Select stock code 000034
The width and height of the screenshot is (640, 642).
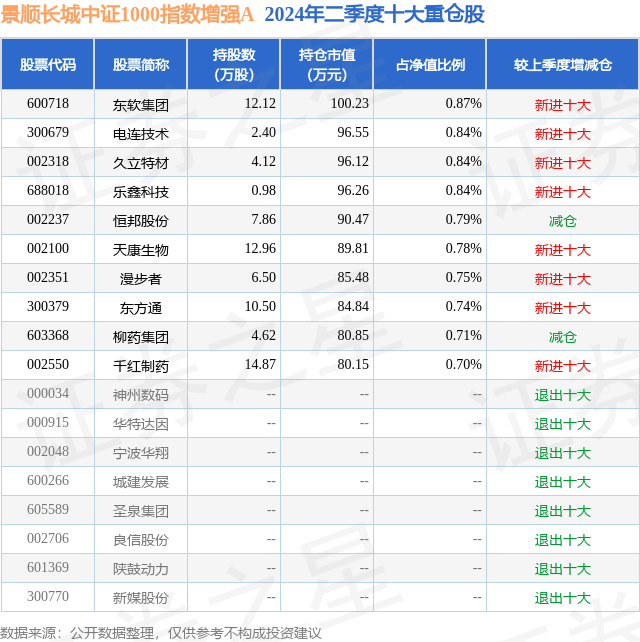click(x=48, y=394)
